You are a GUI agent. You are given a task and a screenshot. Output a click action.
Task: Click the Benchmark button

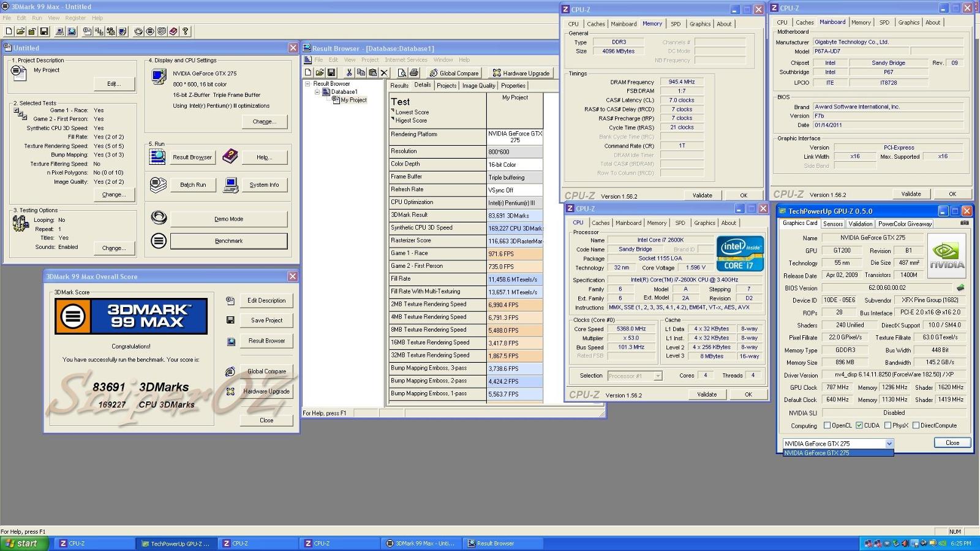pyautogui.click(x=228, y=241)
